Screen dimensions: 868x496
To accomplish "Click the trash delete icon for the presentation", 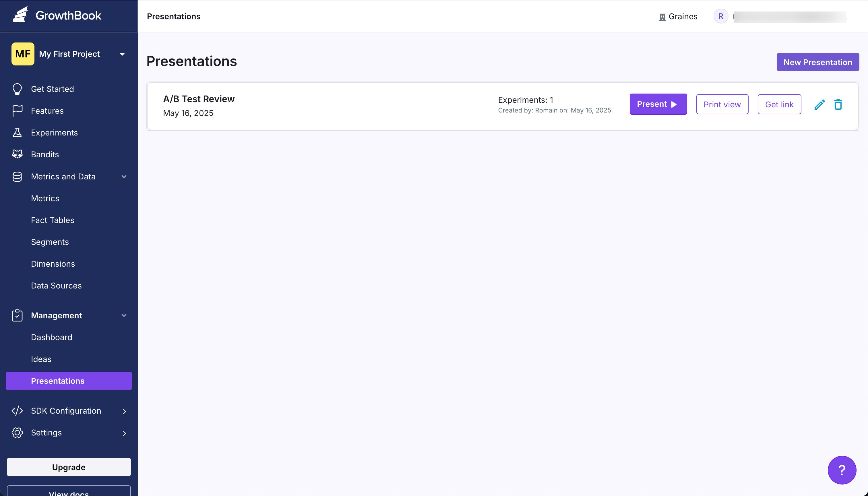I will tap(838, 104).
